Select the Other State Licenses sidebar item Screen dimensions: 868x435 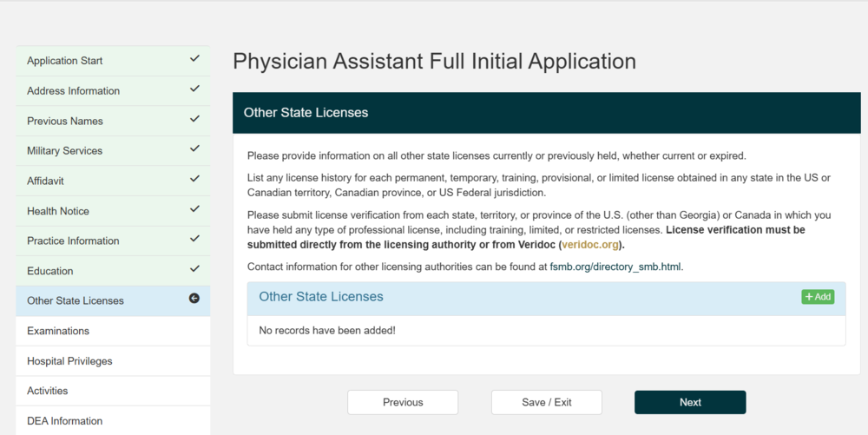[x=113, y=301]
